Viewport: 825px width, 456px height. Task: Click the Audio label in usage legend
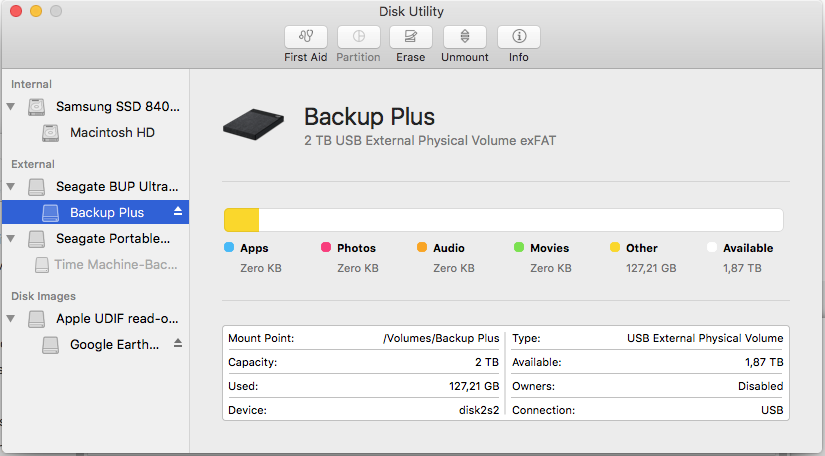tap(449, 248)
